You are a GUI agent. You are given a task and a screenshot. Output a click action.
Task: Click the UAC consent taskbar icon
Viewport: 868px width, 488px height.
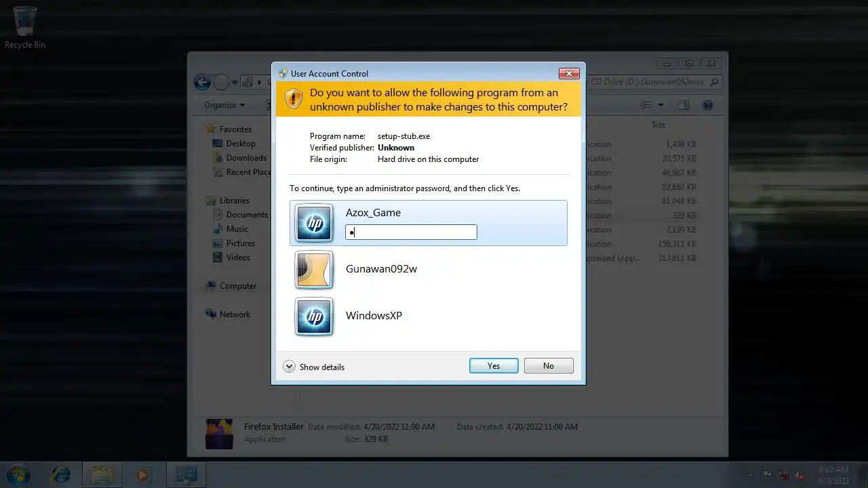click(x=186, y=474)
